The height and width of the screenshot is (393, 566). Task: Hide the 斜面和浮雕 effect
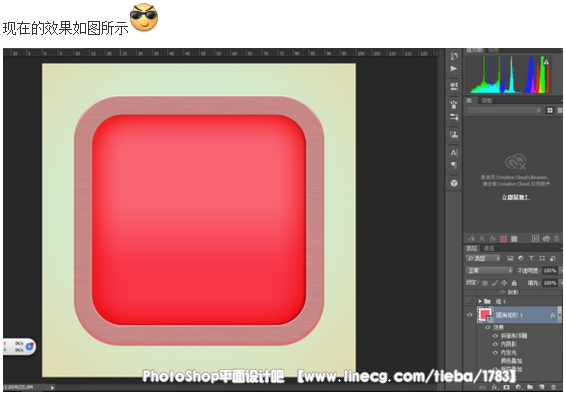[496, 336]
